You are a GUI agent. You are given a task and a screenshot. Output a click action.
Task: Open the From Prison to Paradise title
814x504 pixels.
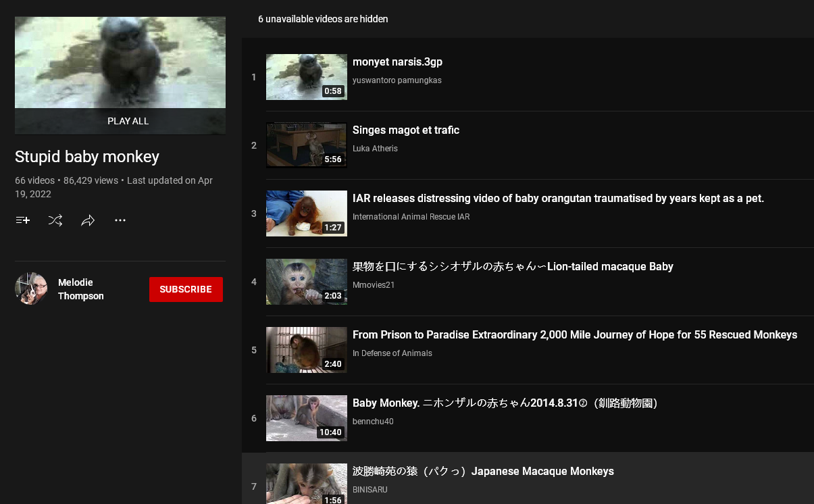[574, 335]
